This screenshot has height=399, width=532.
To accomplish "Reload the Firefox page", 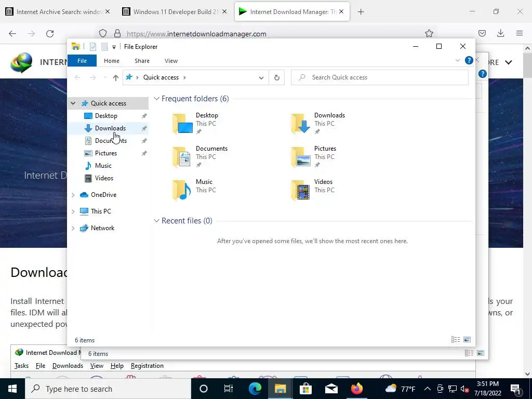I will click(50, 34).
